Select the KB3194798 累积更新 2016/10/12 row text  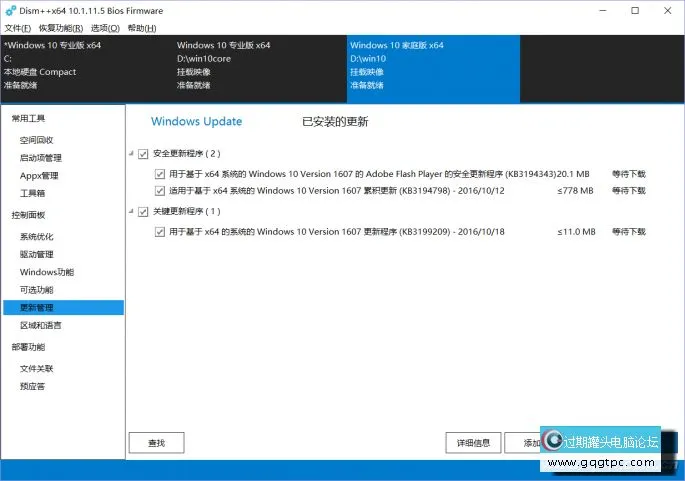[x=337, y=191]
